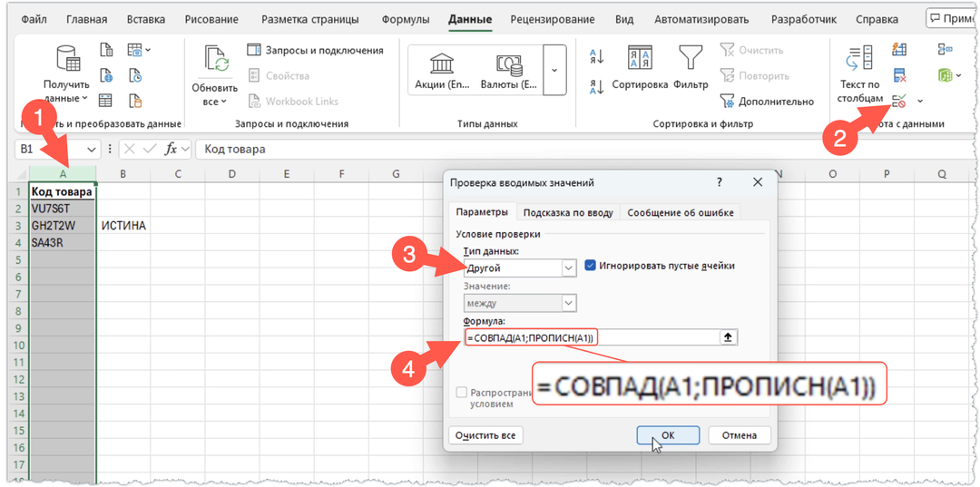The width and height of the screenshot is (980, 487).
Task: Click the Remove Duplicates icon
Action: pyautogui.click(x=899, y=75)
